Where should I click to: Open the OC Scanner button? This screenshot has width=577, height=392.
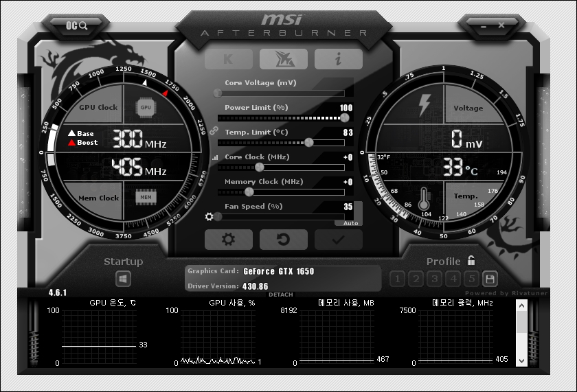click(x=76, y=25)
